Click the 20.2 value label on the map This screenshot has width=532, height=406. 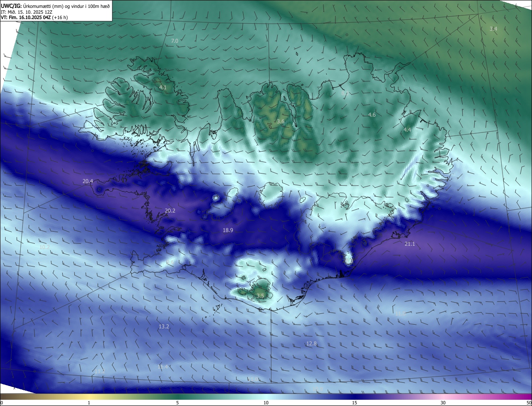coord(170,210)
